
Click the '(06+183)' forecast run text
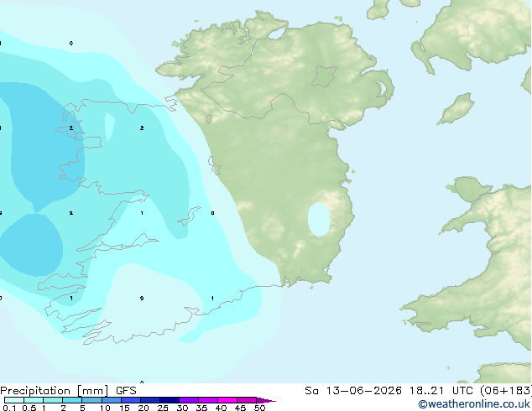click(x=505, y=391)
